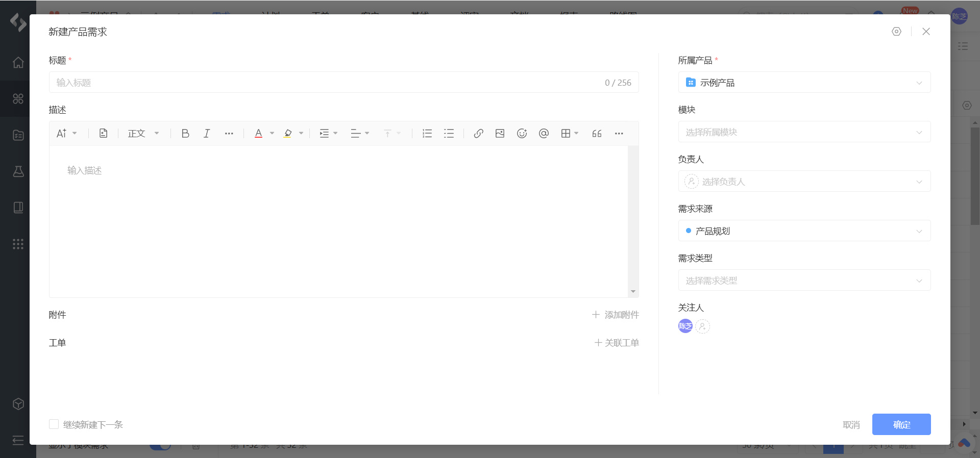980x458 pixels.
Task: Open the 需求来源 dropdown showing 产品规划
Action: (x=804, y=231)
